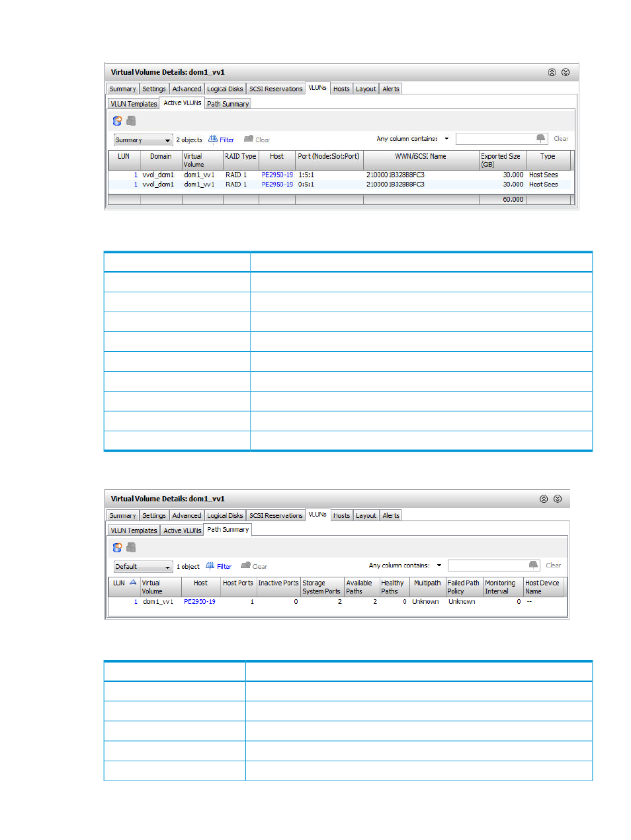Switch to Summary tab in upper panel

(122, 89)
